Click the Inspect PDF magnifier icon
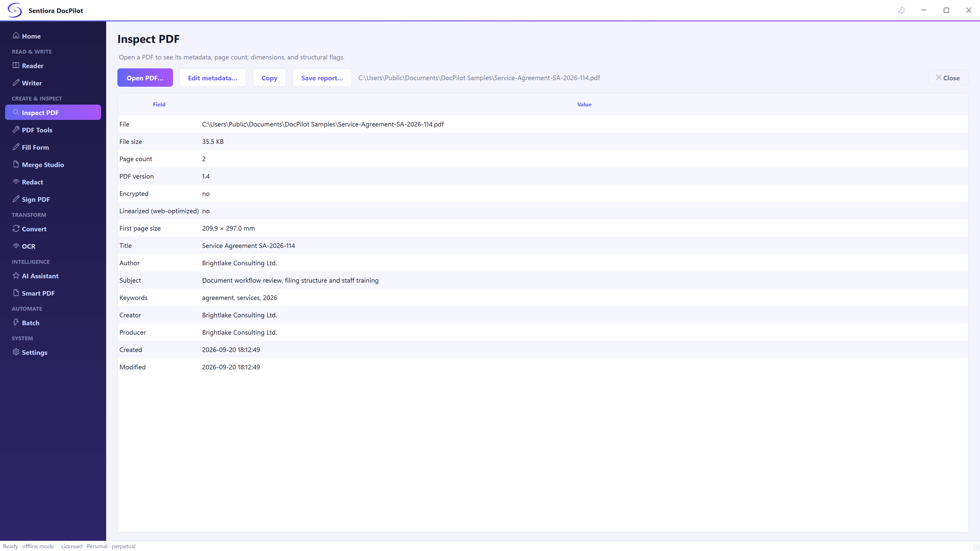The image size is (980, 551). [x=16, y=112]
